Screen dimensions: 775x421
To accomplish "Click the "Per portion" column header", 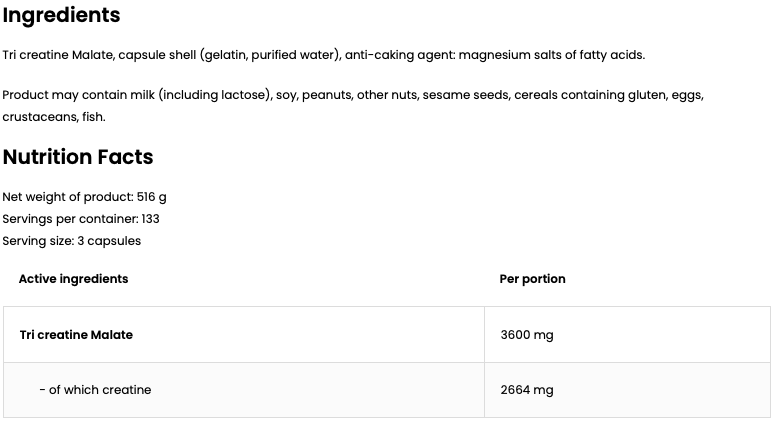I will click(x=532, y=279).
